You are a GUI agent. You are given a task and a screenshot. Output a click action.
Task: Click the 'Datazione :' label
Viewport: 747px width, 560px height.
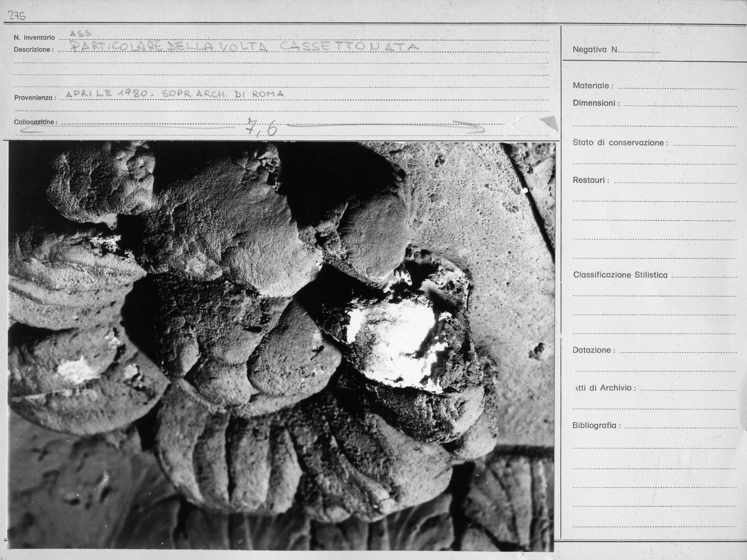tap(594, 350)
